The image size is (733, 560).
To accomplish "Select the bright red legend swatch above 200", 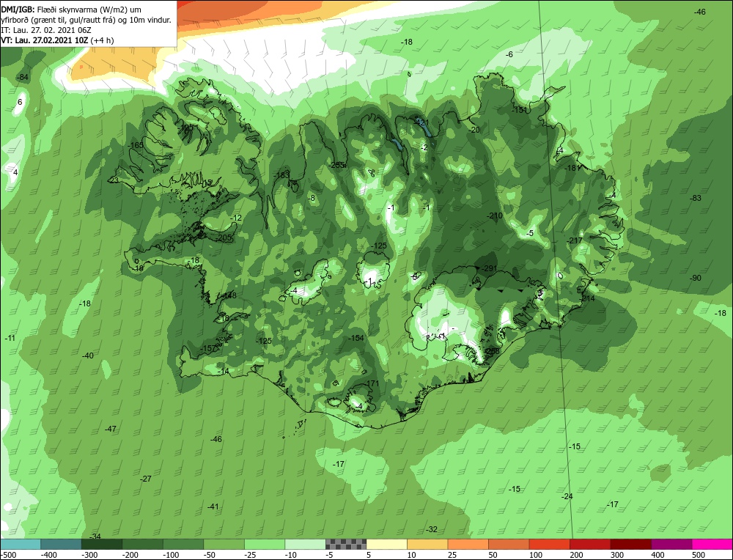I will (590, 544).
